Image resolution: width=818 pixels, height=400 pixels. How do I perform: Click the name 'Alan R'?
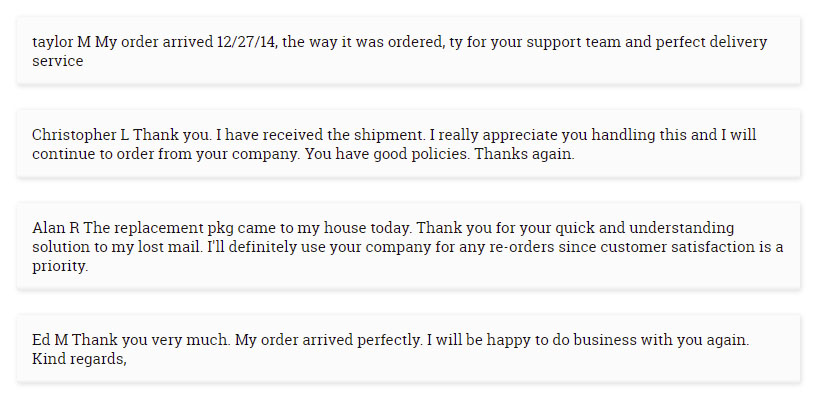pos(56,228)
